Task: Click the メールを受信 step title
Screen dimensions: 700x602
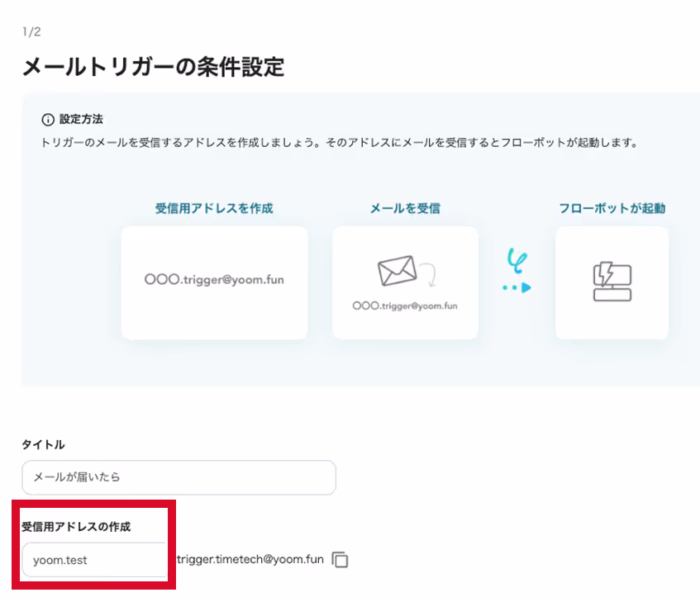Action: (x=405, y=208)
